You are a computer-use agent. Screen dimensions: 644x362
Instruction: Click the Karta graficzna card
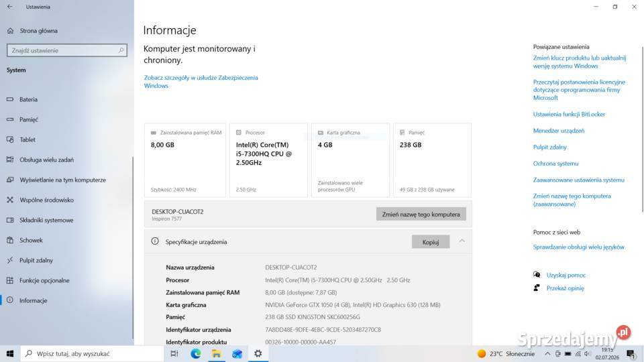point(350,160)
